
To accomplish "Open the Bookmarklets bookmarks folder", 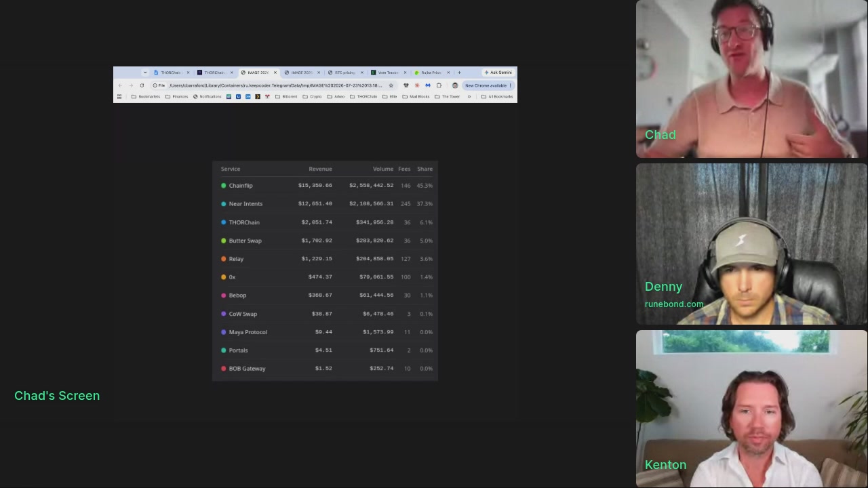I will (146, 97).
